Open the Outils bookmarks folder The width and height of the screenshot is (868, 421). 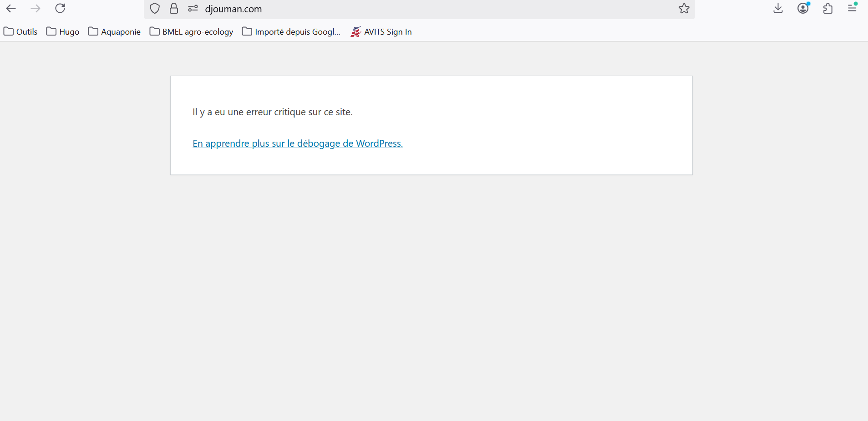pos(20,31)
